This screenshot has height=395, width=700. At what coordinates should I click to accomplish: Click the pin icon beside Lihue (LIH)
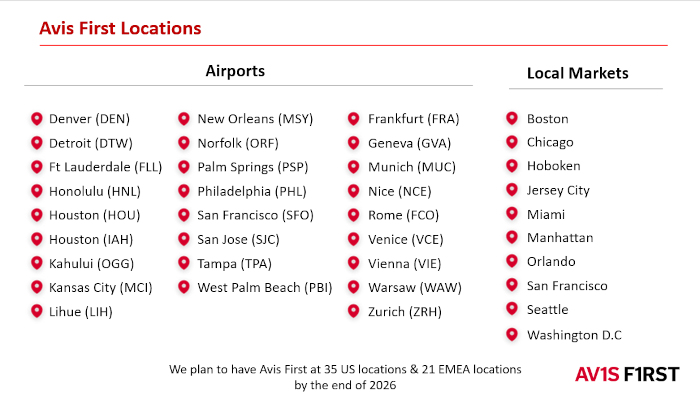click(37, 311)
